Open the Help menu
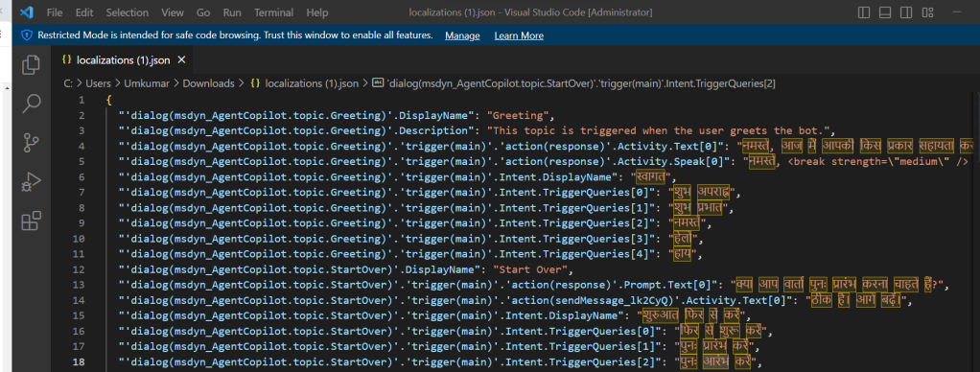The height and width of the screenshot is (372, 980). pyautogui.click(x=317, y=12)
